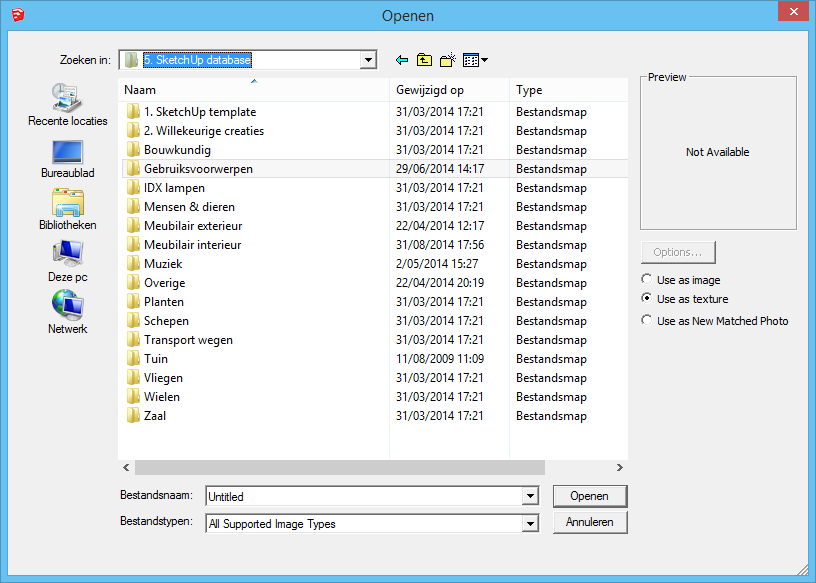Open the view menu icon

(x=475, y=60)
